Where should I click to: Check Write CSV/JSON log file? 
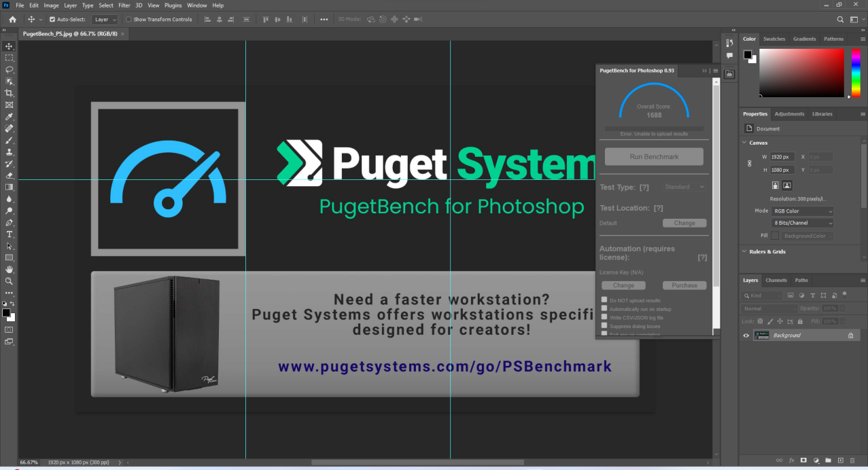[x=604, y=317]
